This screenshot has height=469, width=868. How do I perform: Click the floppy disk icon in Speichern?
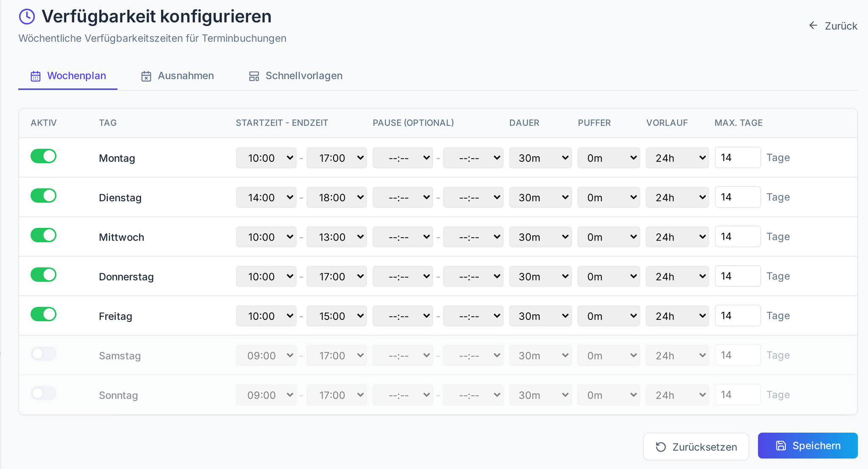[781, 446]
